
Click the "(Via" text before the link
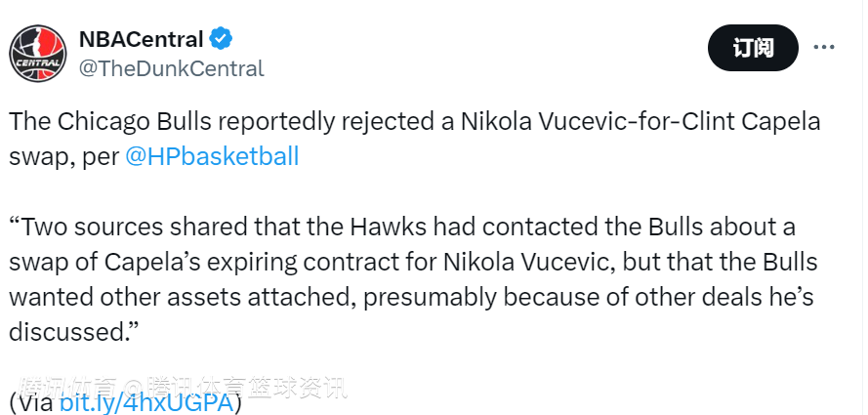[x=31, y=402]
